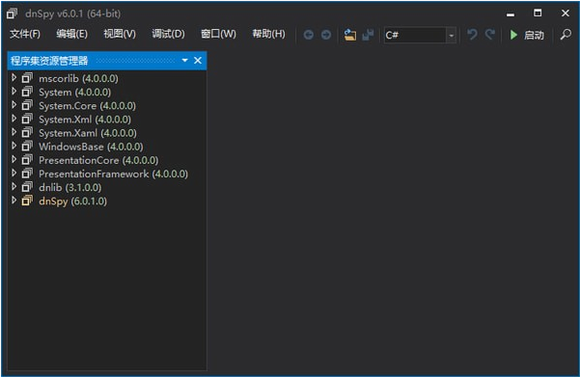Open the 编辑(E) menu

tap(72, 34)
